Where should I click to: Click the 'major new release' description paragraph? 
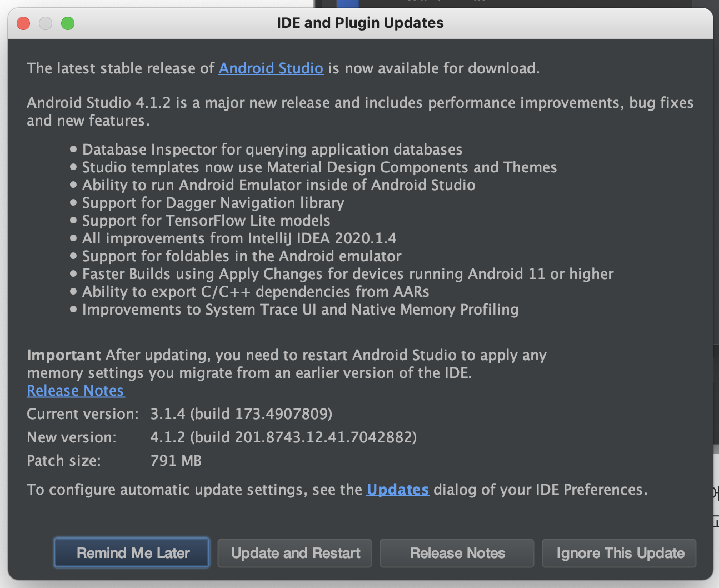(x=360, y=112)
